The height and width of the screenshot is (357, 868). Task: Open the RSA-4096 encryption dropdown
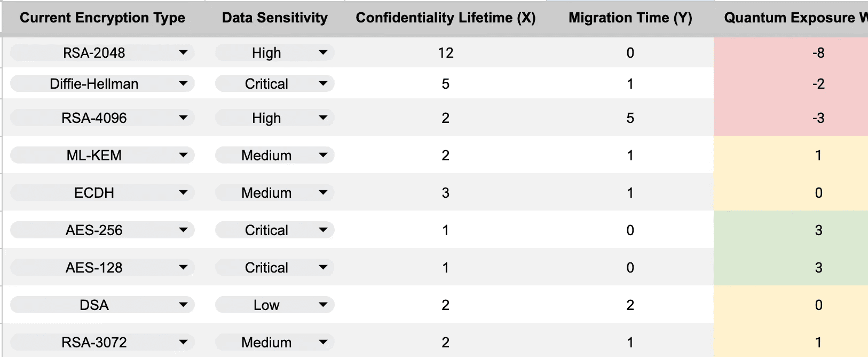tap(102, 118)
